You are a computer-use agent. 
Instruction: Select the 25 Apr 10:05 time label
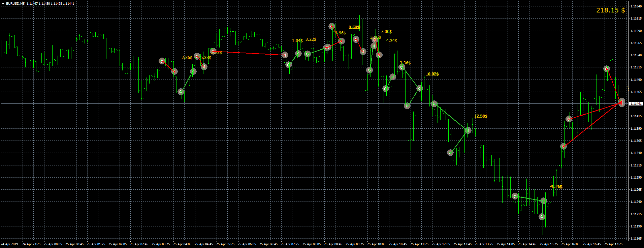(376, 244)
